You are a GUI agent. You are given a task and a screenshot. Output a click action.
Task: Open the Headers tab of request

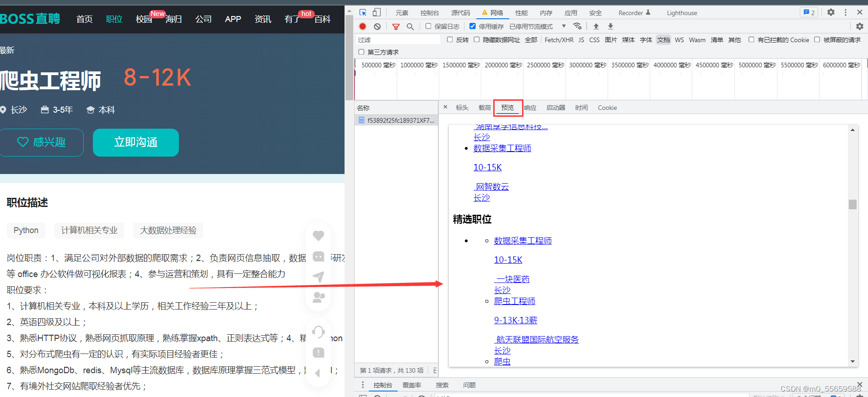pyautogui.click(x=462, y=108)
